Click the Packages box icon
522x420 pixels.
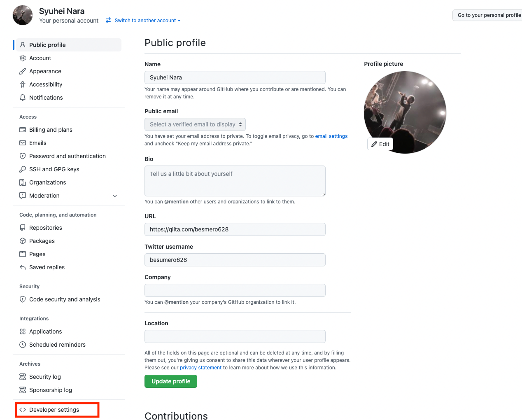click(23, 241)
